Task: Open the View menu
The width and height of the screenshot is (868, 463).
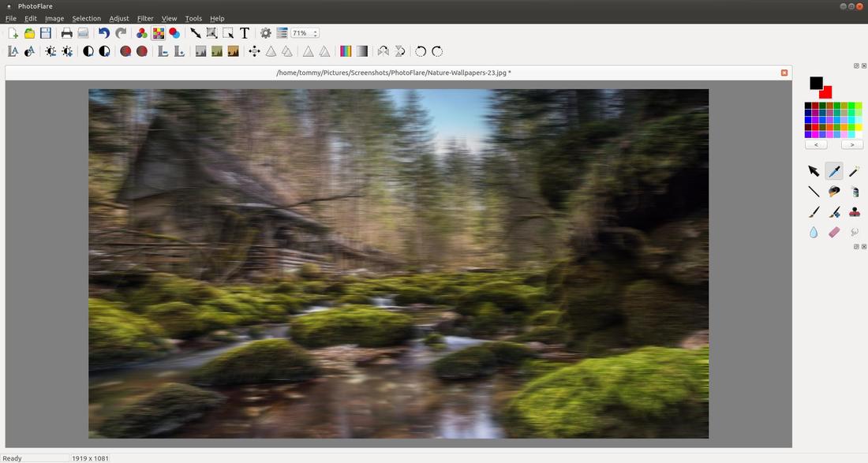Action: (169, 18)
